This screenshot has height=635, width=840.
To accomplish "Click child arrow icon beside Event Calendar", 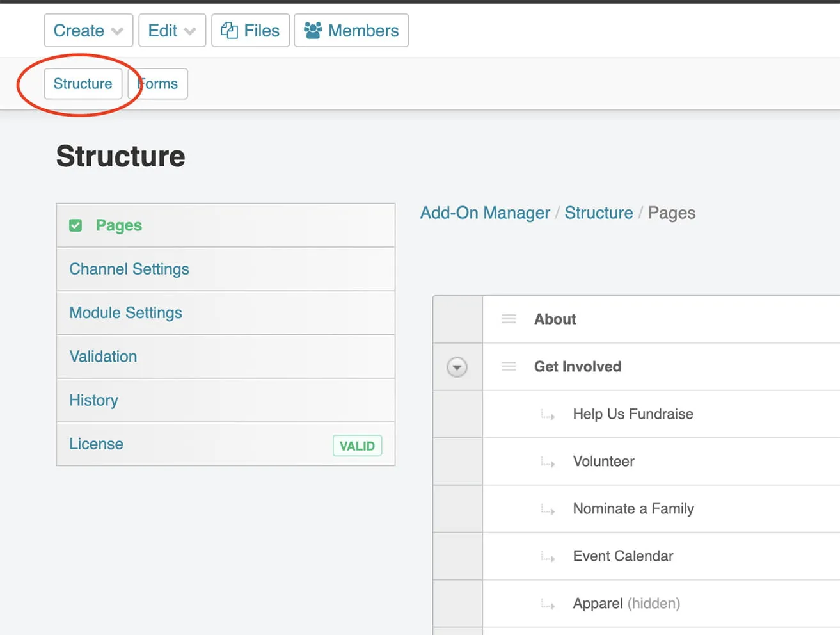I will coord(548,557).
